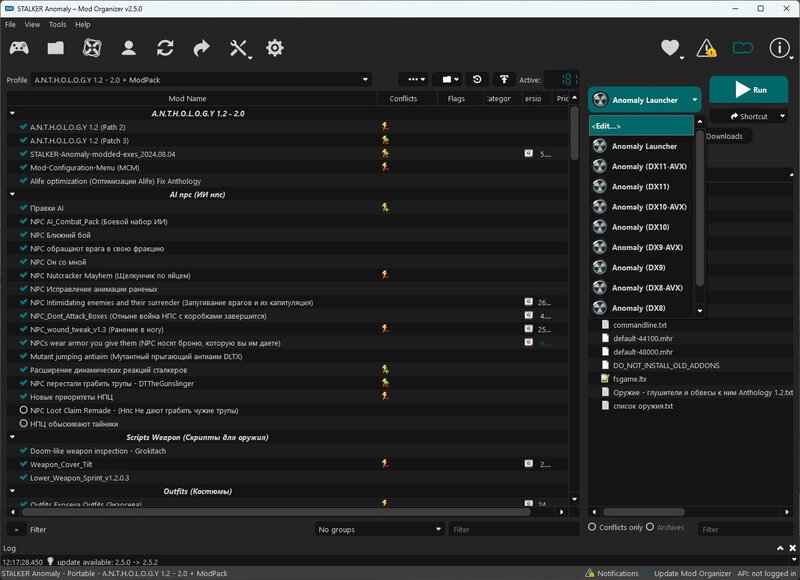
Task: Collapse the AI npc separator group
Action: (12, 194)
